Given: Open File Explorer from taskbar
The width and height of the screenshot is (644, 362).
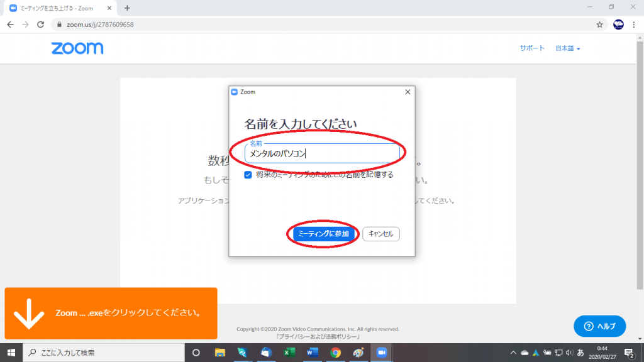Looking at the screenshot, I should click(219, 353).
